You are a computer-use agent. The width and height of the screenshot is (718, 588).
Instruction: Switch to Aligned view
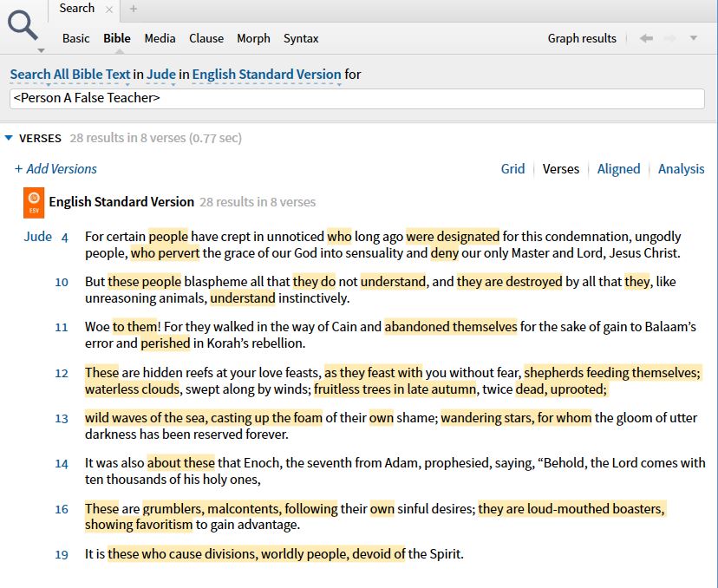click(x=618, y=169)
